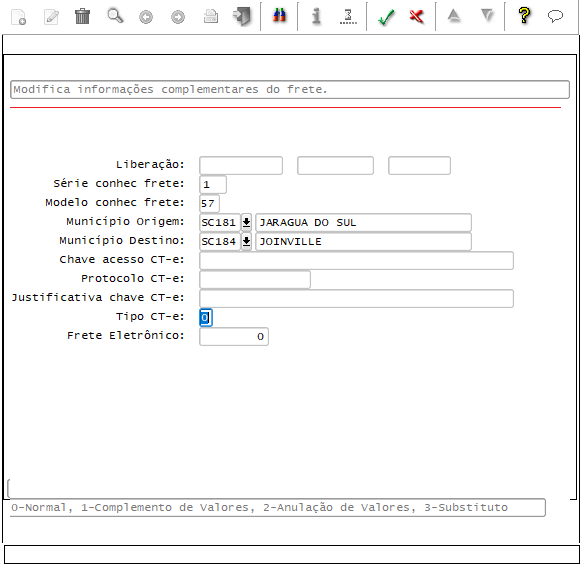Click the 'Município Destino:' label
The height and width of the screenshot is (572, 585).
coord(122,241)
